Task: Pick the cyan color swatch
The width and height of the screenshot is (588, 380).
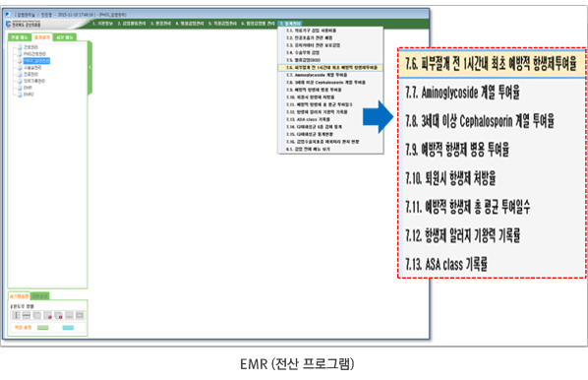Action: click(x=68, y=328)
